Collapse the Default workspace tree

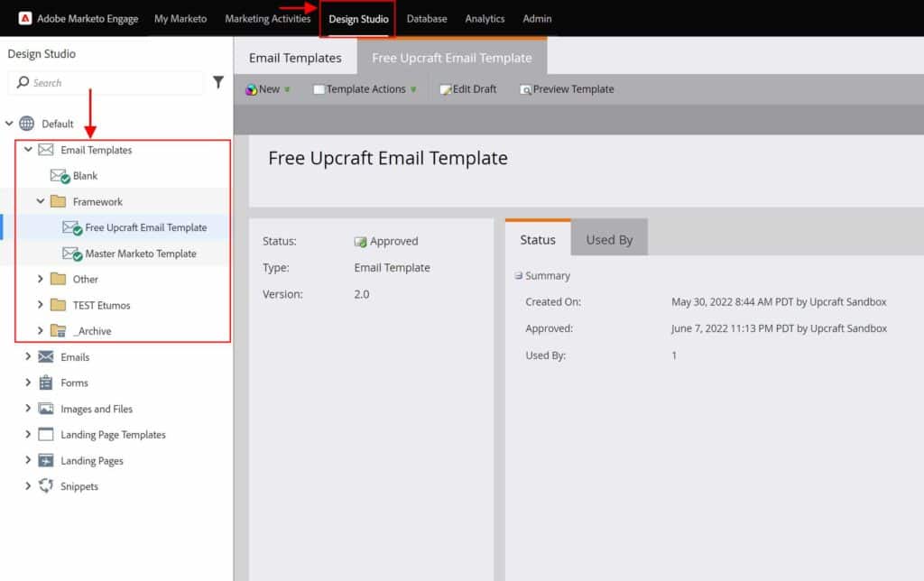coord(9,124)
